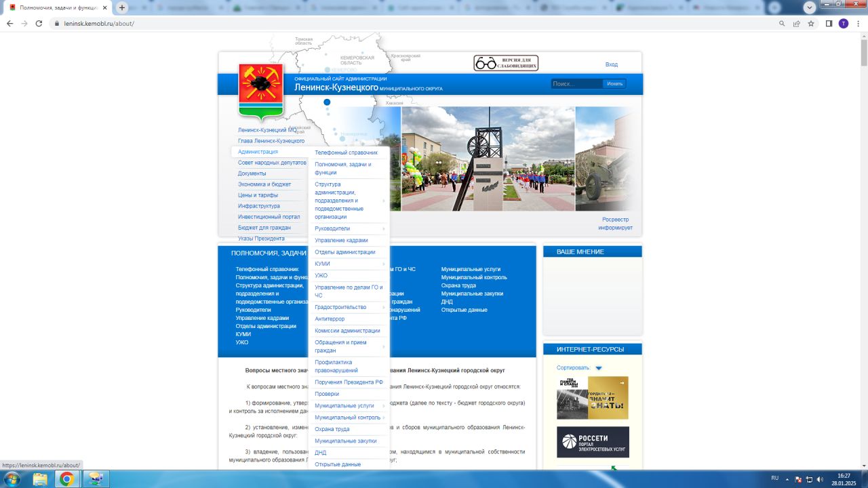
Task: Close the Полномочия, задачи и функции tab
Action: 104,7
